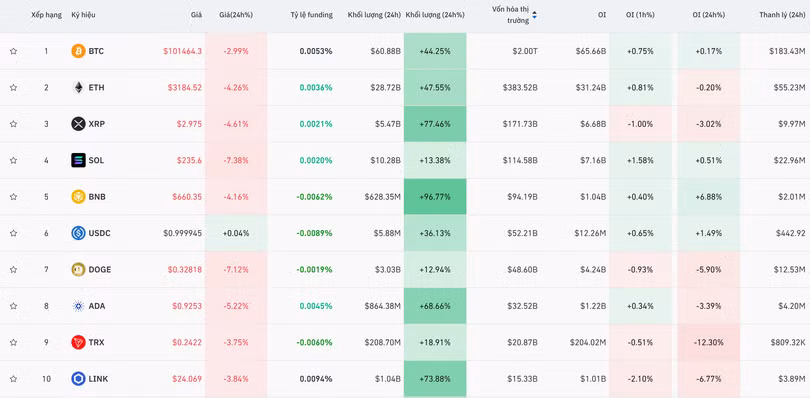Sort by Khối lượng (24h%) header
Viewport: 810px width, 398px height.
tap(435, 15)
